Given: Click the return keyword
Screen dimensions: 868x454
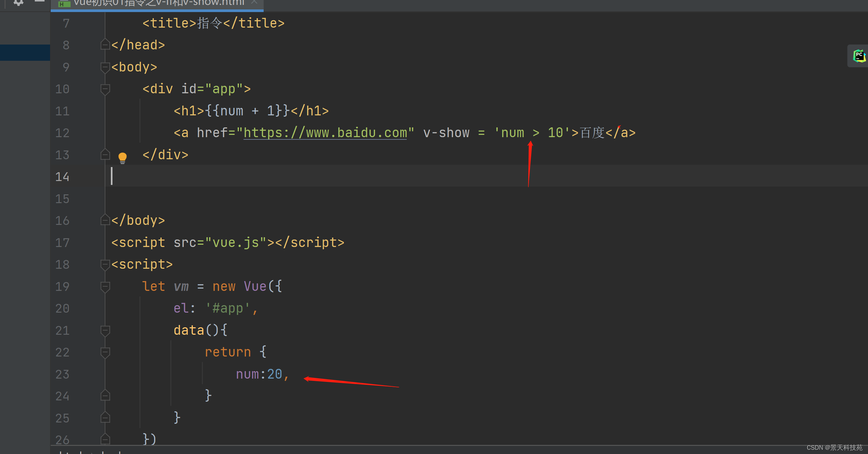Looking at the screenshot, I should pyautogui.click(x=228, y=352).
